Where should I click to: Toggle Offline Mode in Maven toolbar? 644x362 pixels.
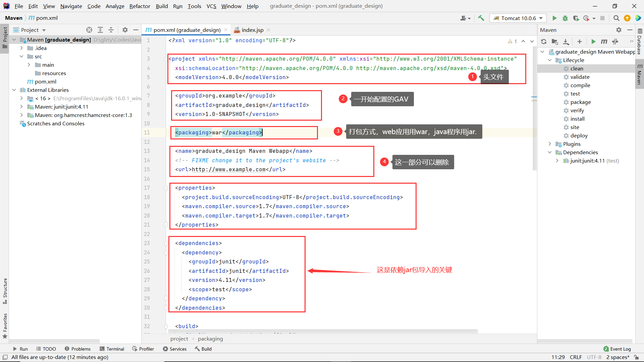tap(615, 42)
